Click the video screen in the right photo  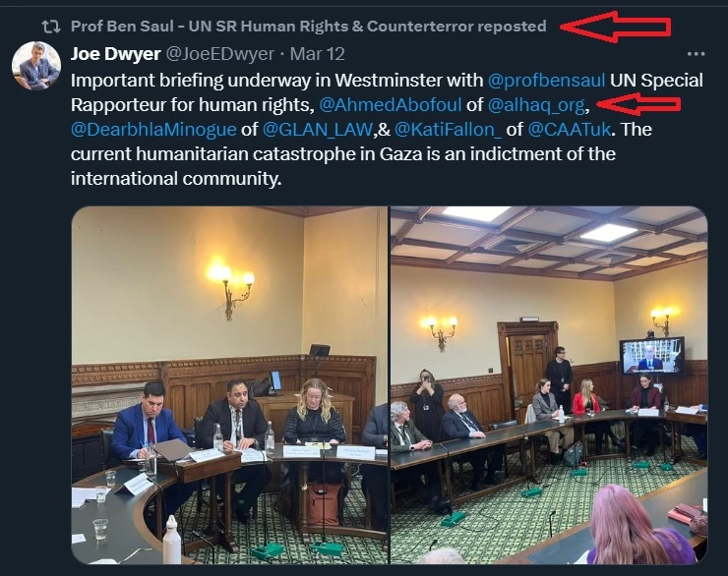[x=652, y=356]
